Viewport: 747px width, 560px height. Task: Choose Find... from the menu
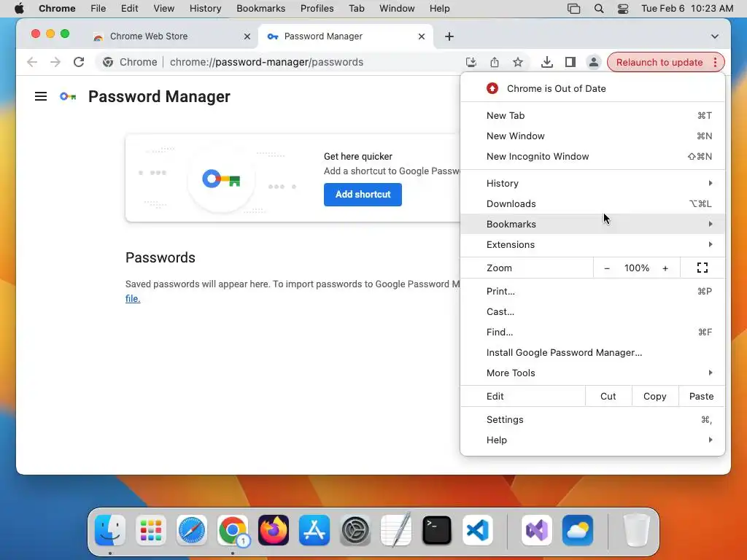point(592,332)
